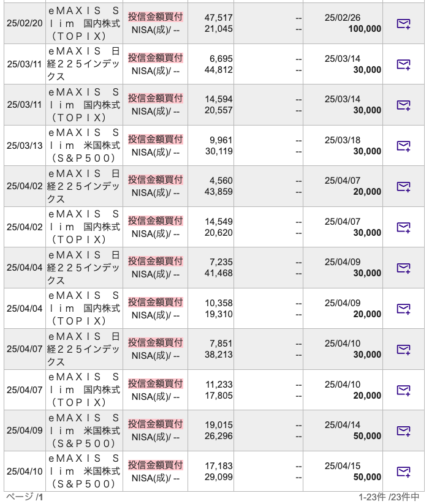Click the envelope icon on the 25/04/02 日経２２５ row

(404, 186)
